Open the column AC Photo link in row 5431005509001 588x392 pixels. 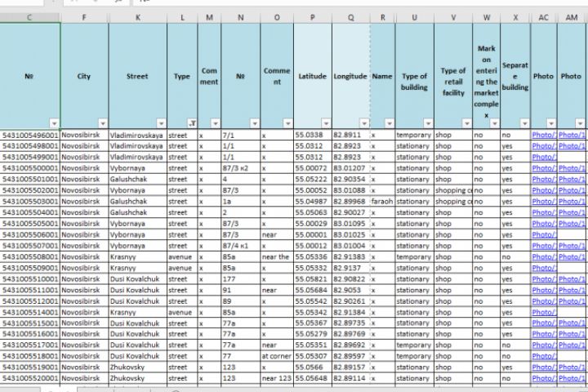click(x=544, y=268)
